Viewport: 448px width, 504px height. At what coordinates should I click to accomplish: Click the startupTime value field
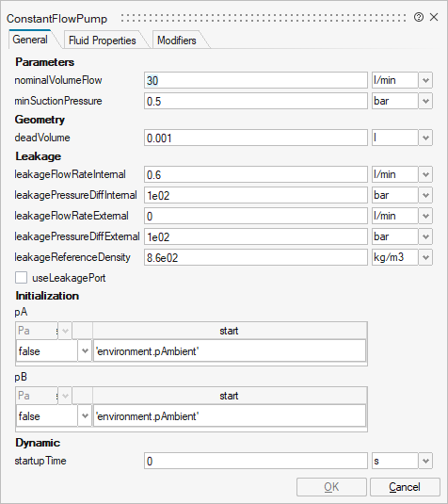256,462
